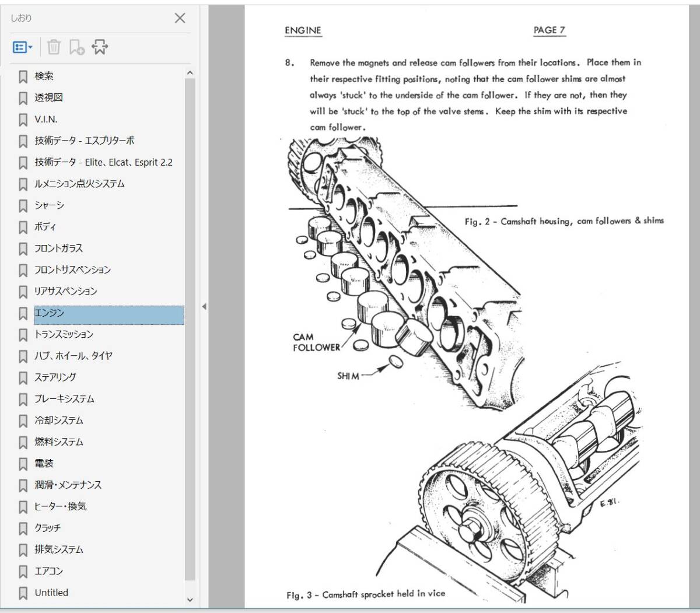
Task: Click the PAGE 7 header text
Action: (549, 30)
